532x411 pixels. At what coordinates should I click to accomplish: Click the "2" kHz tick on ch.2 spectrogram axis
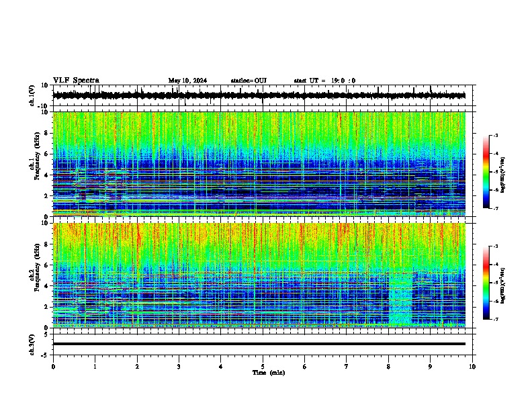[47, 307]
